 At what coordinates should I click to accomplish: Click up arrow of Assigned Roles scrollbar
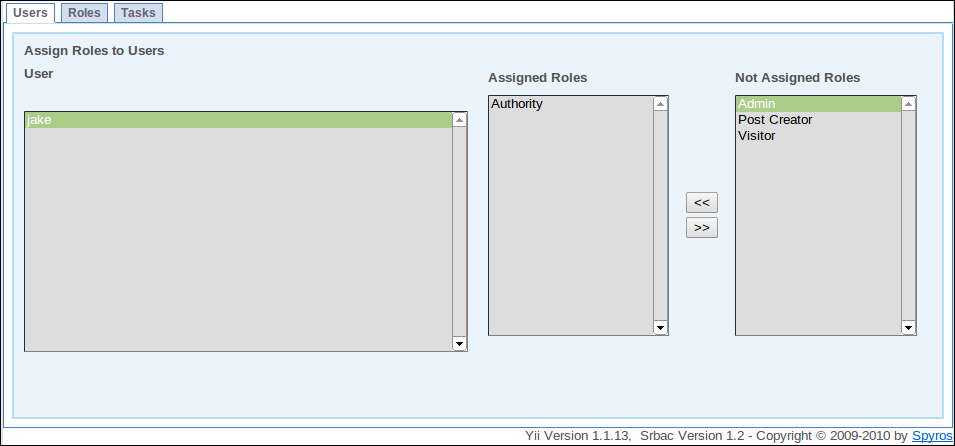click(x=660, y=104)
